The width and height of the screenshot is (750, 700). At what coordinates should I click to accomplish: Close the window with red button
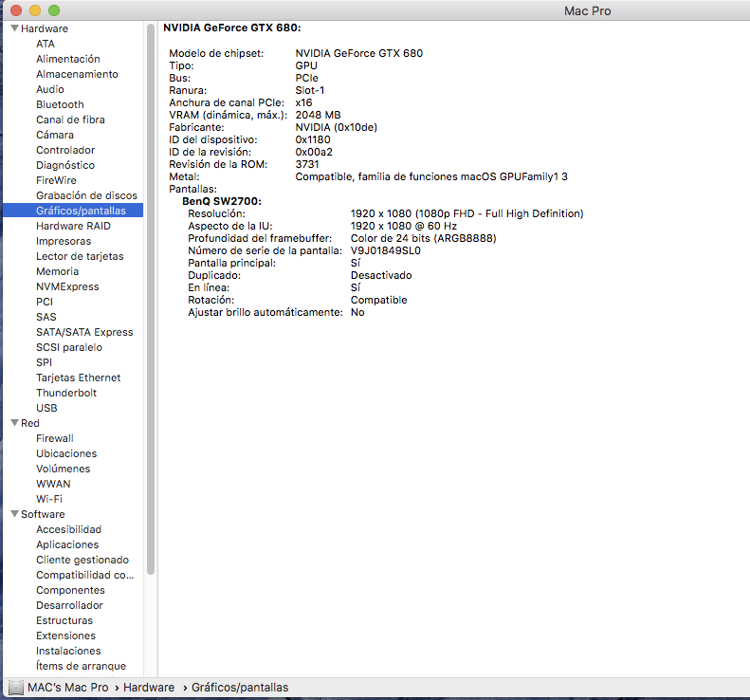(x=16, y=10)
